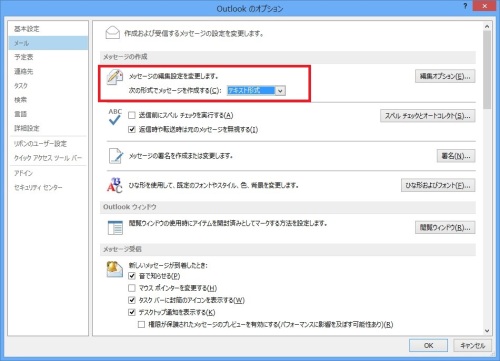500x361 pixels.
Task: Select 詳細設定 category in left list
Action: pyautogui.click(x=48, y=128)
